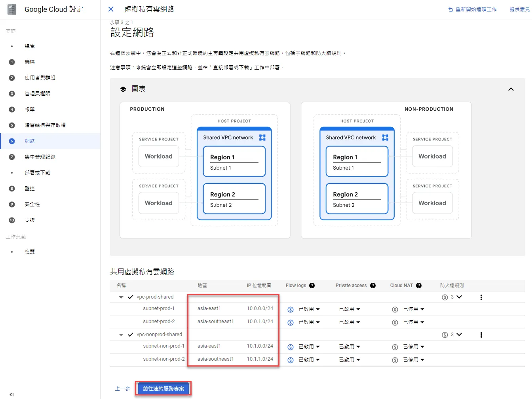Image resolution: width=532 pixels, height=399 pixels.
Task: Open Cloud NAT dropdown for subnet-non-prod-1
Action: point(414,347)
